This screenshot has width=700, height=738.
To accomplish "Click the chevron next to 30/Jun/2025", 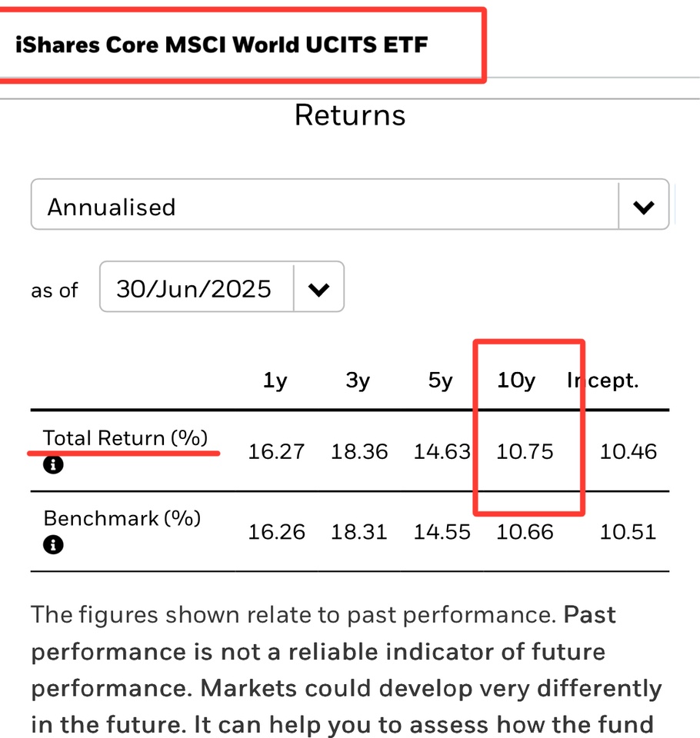I will tap(318, 289).
